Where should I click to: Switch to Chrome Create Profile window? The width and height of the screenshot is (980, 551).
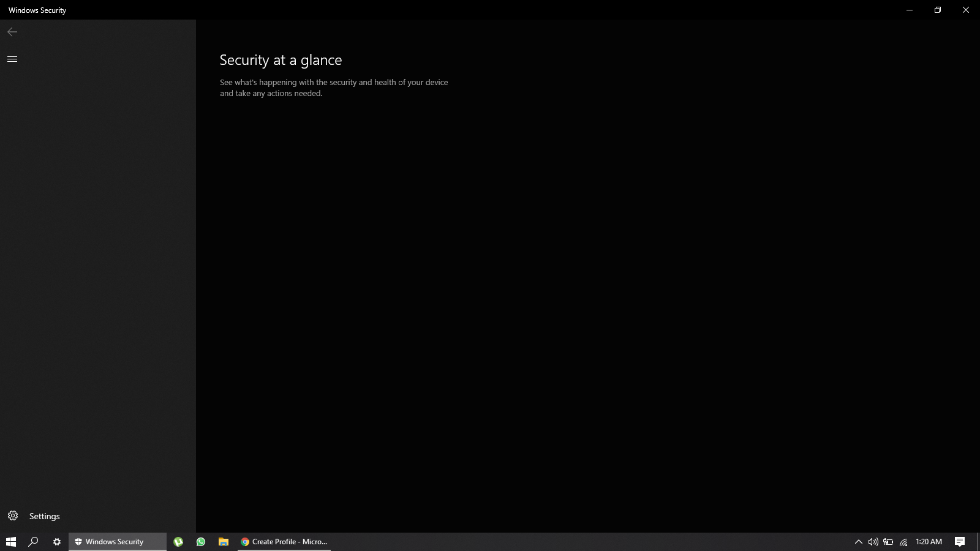[284, 542]
